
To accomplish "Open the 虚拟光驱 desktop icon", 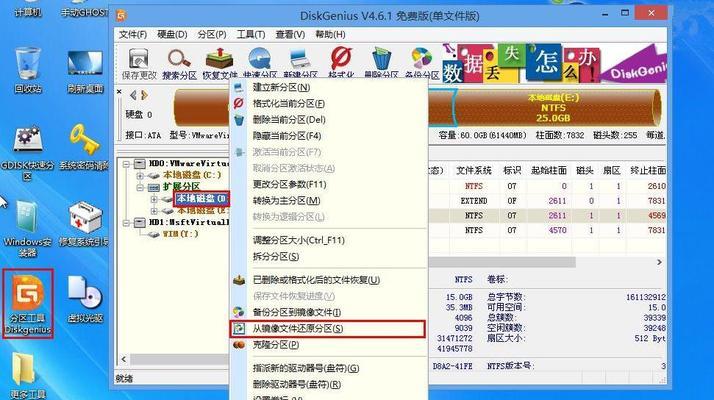I will pos(85,298).
